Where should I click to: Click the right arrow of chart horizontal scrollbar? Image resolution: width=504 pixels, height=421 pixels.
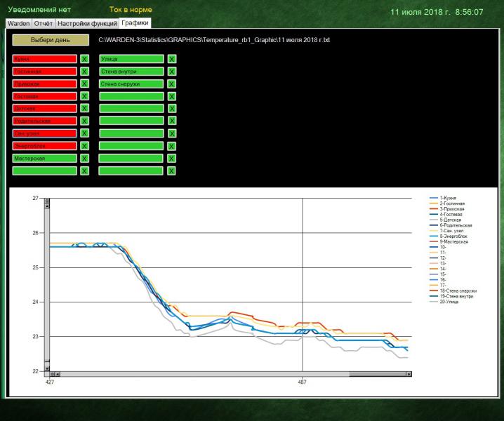pyautogui.click(x=409, y=374)
